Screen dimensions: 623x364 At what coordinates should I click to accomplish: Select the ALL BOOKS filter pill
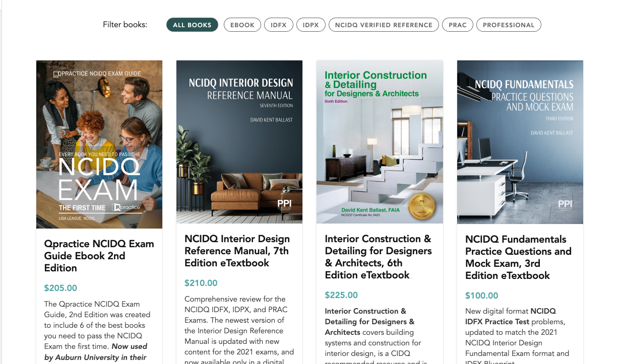[x=192, y=25]
